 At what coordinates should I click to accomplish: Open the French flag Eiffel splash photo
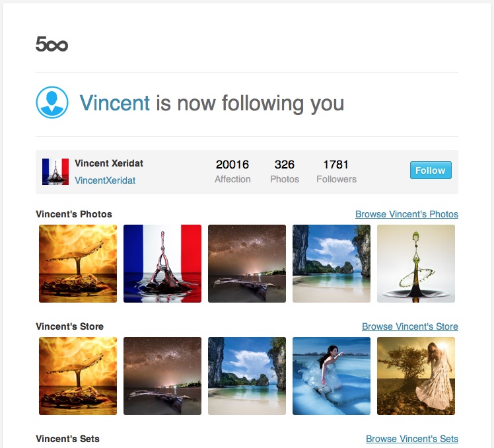[162, 264]
